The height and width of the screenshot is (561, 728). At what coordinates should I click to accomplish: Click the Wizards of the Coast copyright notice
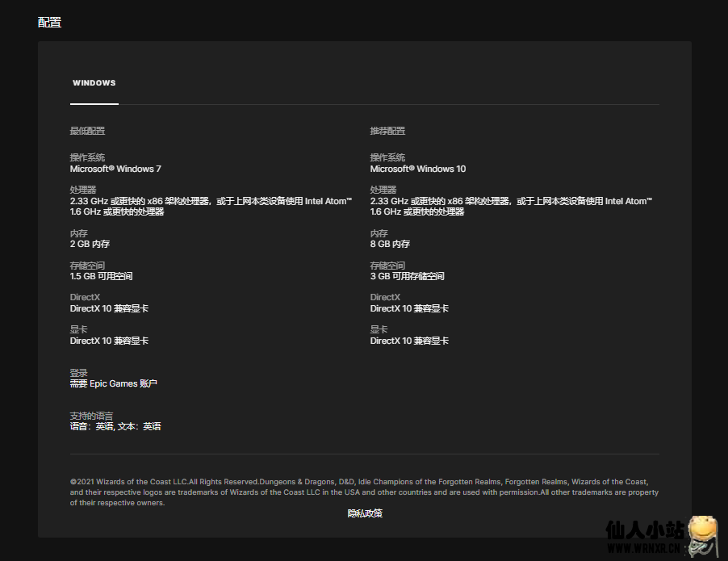coord(364,492)
